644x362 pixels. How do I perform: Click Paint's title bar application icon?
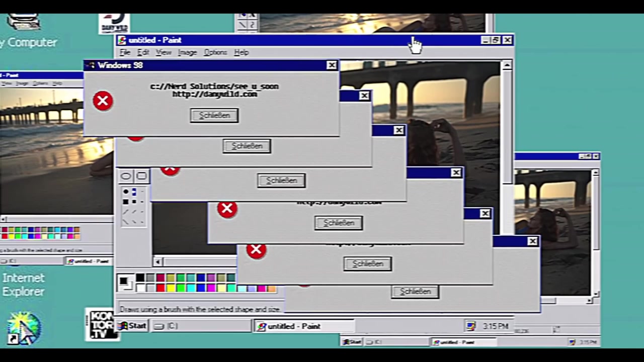coord(122,40)
